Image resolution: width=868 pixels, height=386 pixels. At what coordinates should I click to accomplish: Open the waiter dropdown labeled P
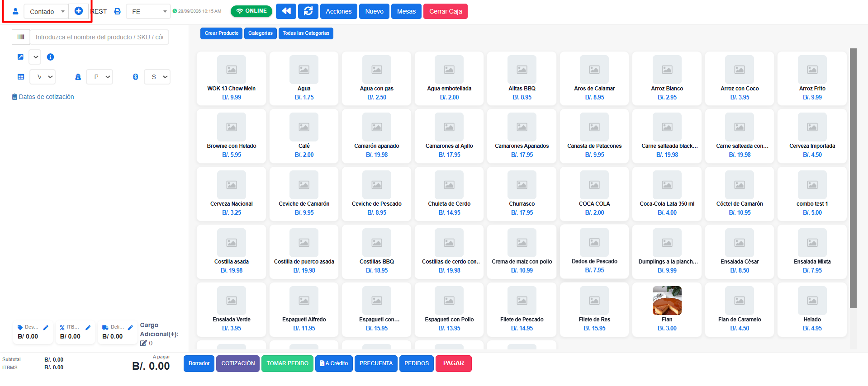click(x=100, y=77)
